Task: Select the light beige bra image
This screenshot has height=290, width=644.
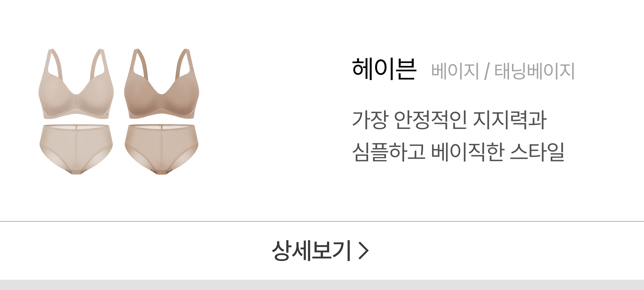Action: (76, 84)
